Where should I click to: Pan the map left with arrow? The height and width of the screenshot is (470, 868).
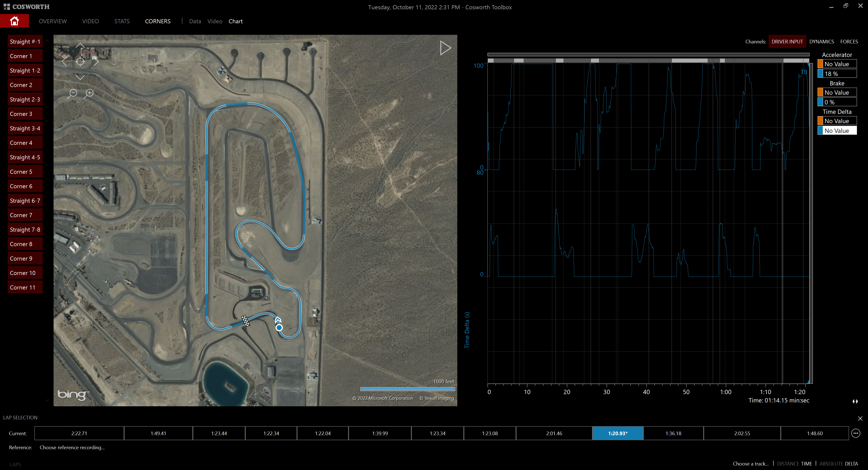tap(64, 61)
